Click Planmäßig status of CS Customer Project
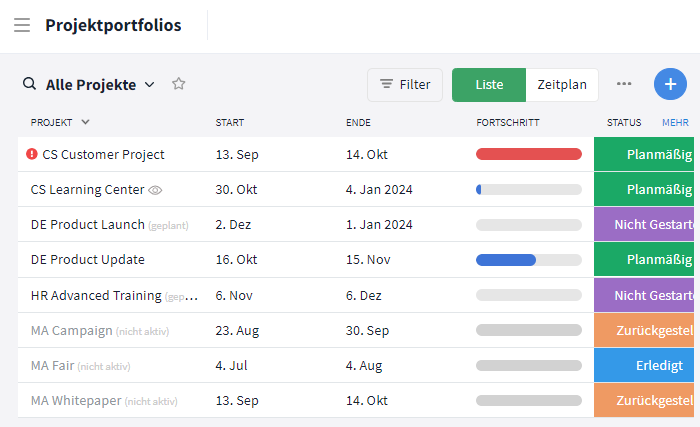 tap(646, 154)
